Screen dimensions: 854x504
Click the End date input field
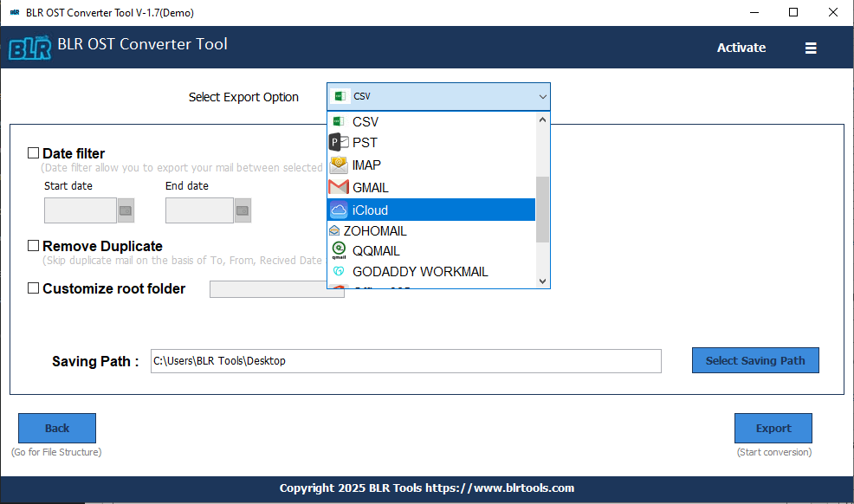[200, 210]
